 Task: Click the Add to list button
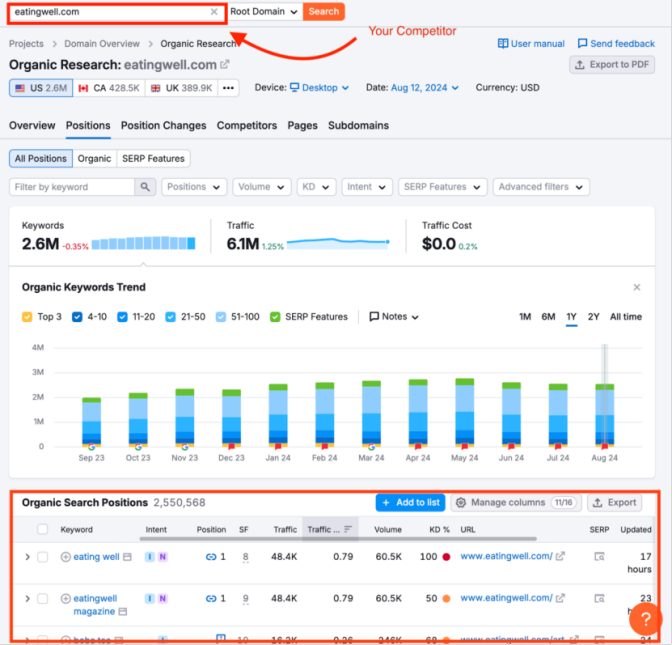(410, 503)
